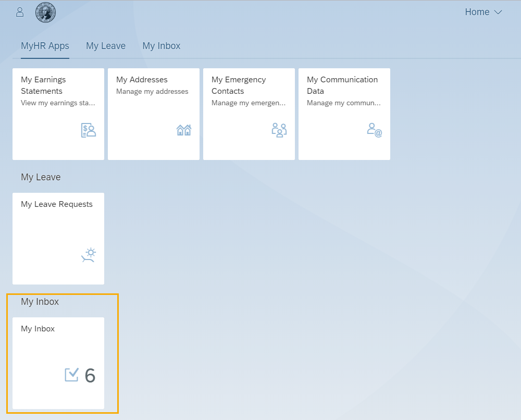This screenshot has height=420, width=521.
Task: Select the MyHR Apps tab
Action: click(x=45, y=46)
